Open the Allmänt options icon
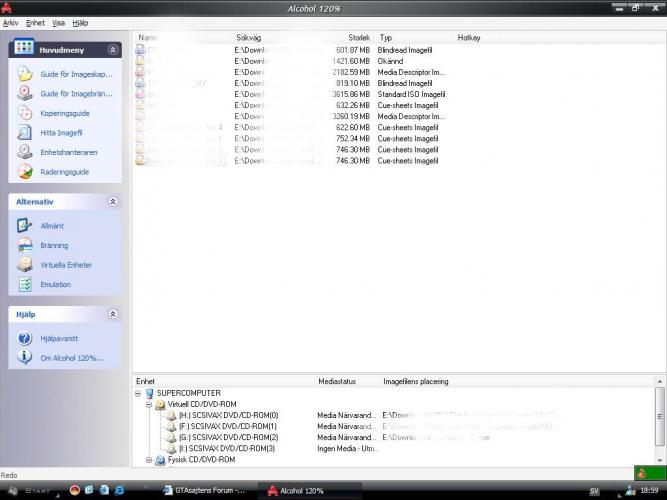This screenshot has width=667, height=500. click(x=25, y=226)
